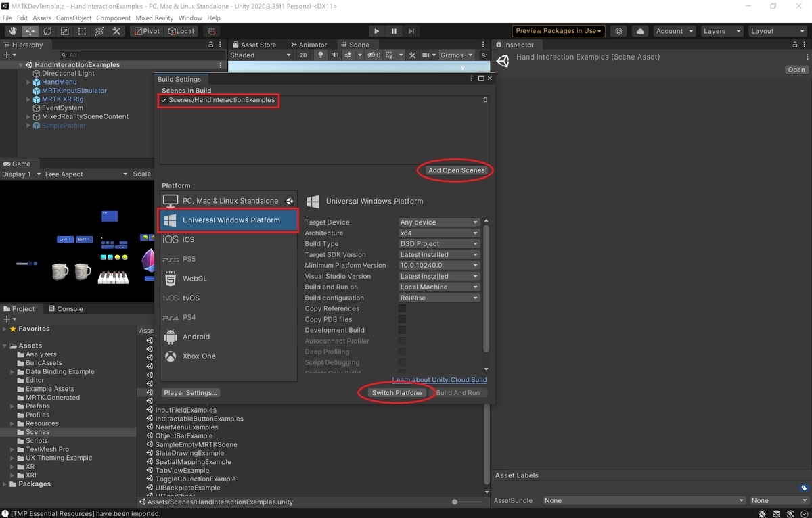Open Layout dropdown in toolbar
The image size is (812, 518).
click(777, 31)
